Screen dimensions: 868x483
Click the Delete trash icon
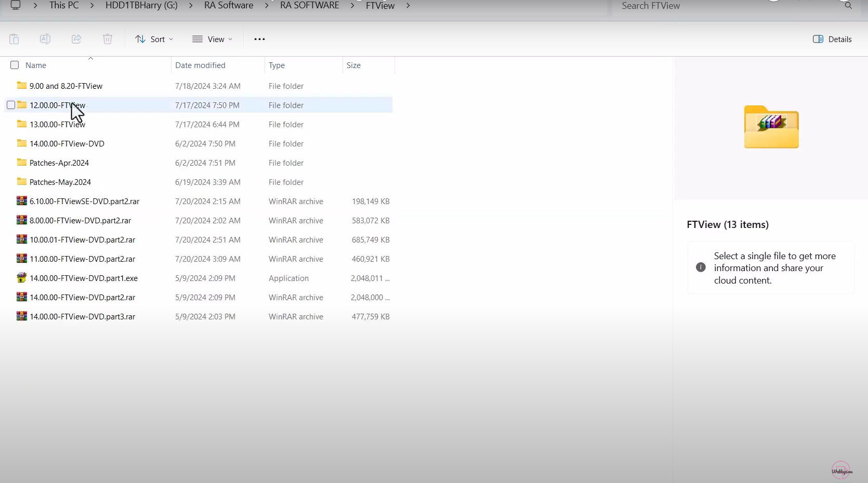[x=108, y=39]
